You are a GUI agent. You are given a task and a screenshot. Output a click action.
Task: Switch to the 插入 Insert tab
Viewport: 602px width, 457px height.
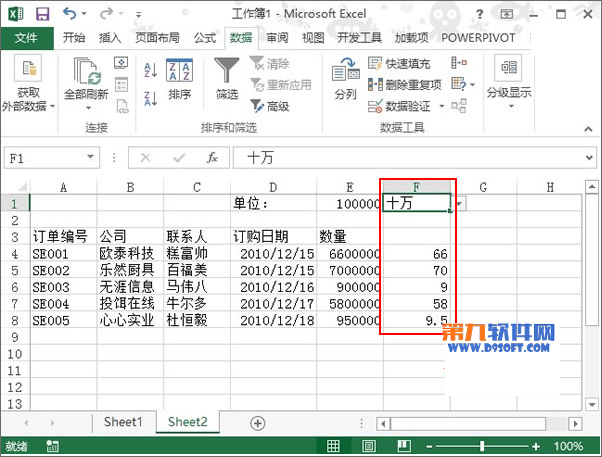(110, 38)
